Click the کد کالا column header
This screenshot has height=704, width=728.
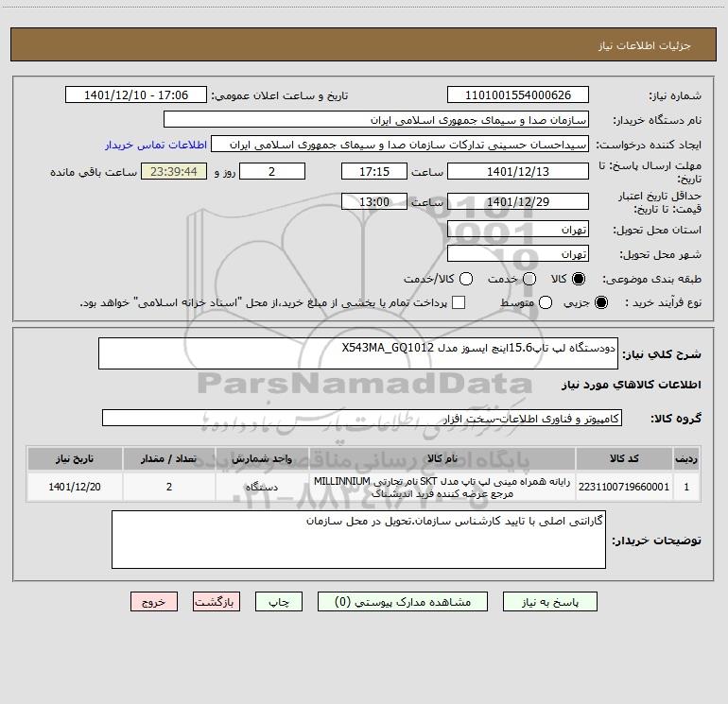(x=624, y=459)
